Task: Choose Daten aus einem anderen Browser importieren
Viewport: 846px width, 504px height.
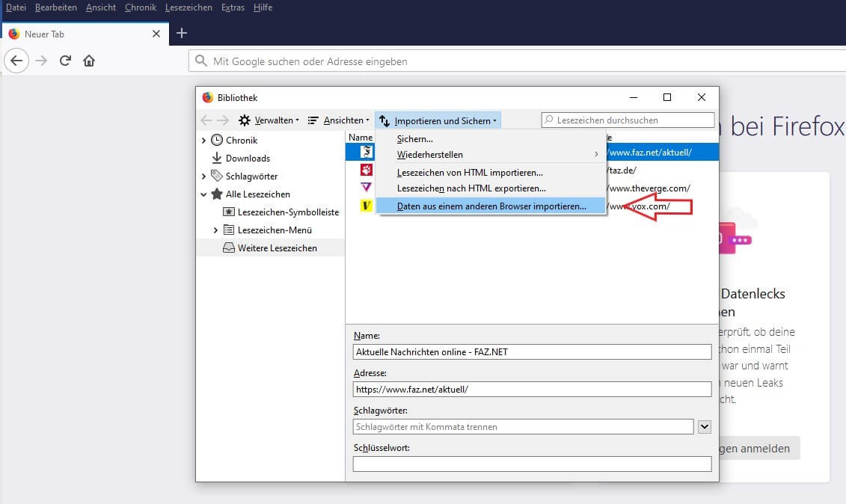Action: tap(491, 206)
